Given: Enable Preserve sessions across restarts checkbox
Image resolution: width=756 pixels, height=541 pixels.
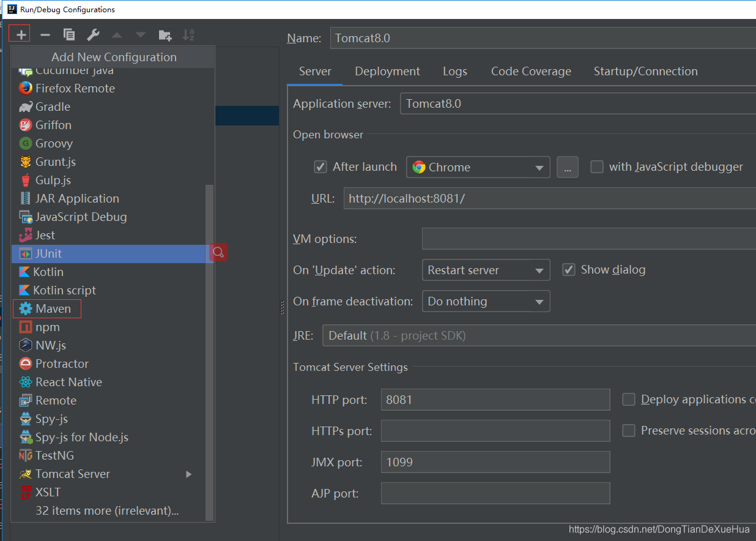Looking at the screenshot, I should pos(629,430).
